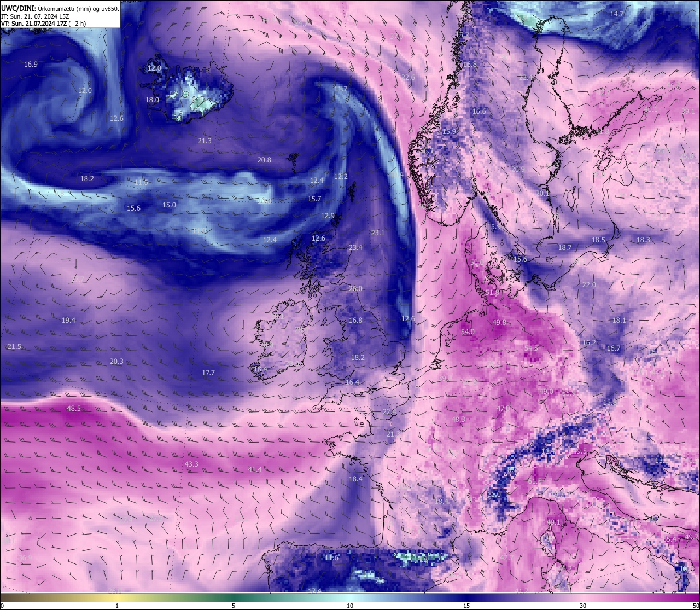The height and width of the screenshot is (610, 700).
Task: Click the 12.2 value label
Action: coord(341,177)
